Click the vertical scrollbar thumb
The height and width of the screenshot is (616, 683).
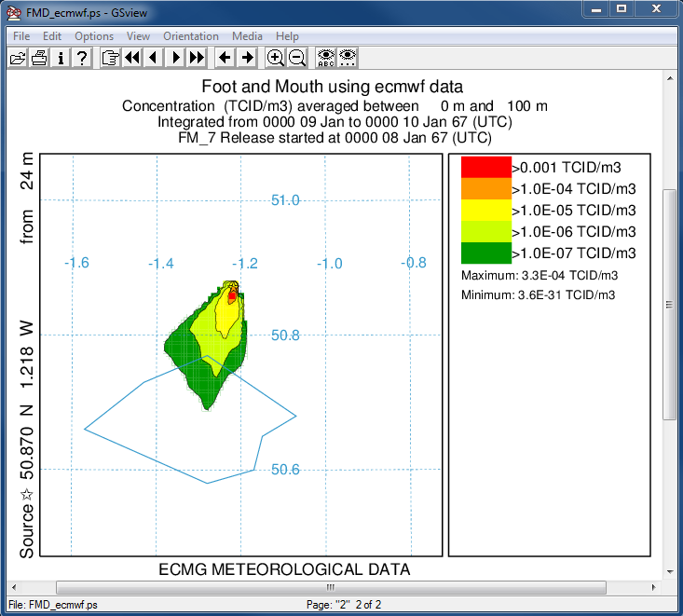click(670, 305)
